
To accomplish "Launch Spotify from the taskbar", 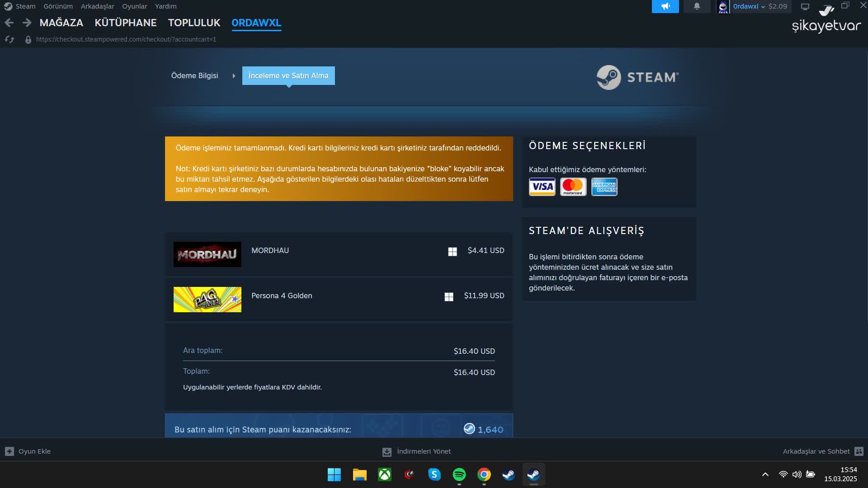I will (x=459, y=474).
